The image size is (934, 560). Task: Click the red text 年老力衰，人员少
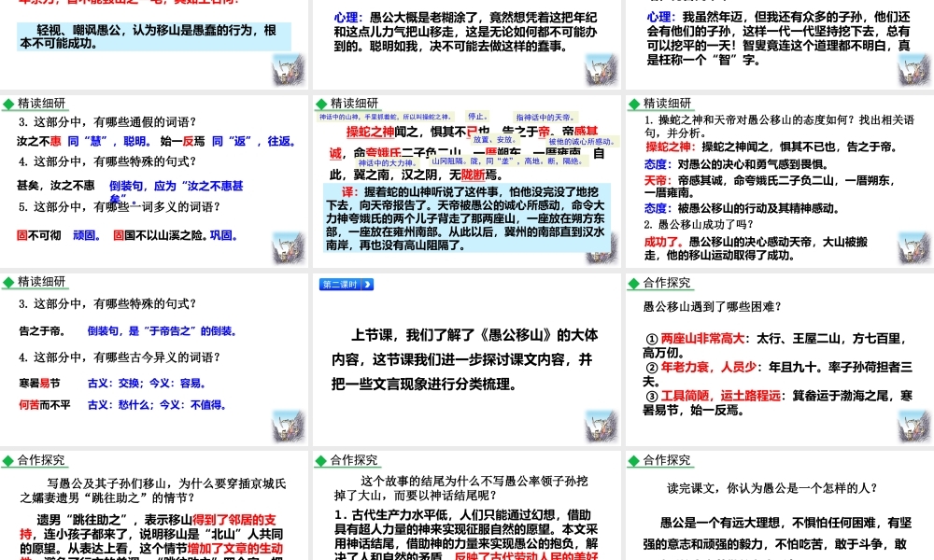[x=709, y=367]
